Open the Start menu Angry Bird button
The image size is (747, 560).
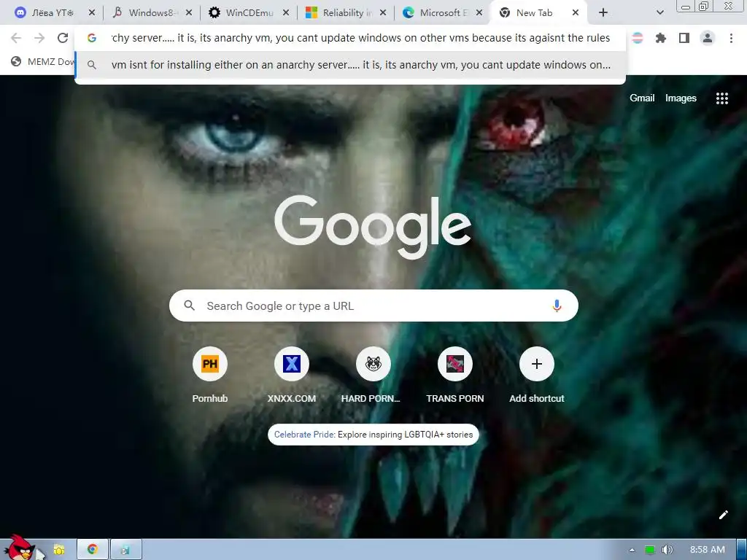coord(20,548)
